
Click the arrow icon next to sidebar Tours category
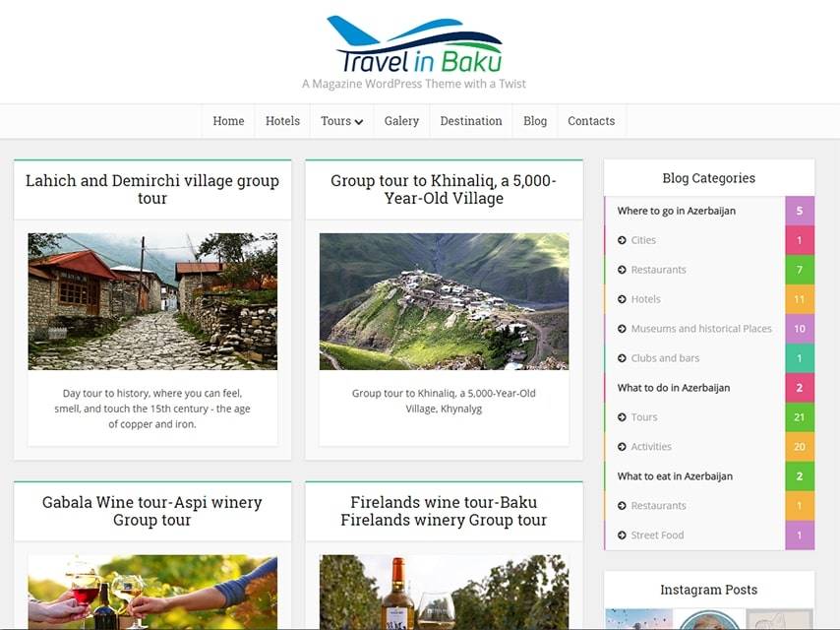622,417
